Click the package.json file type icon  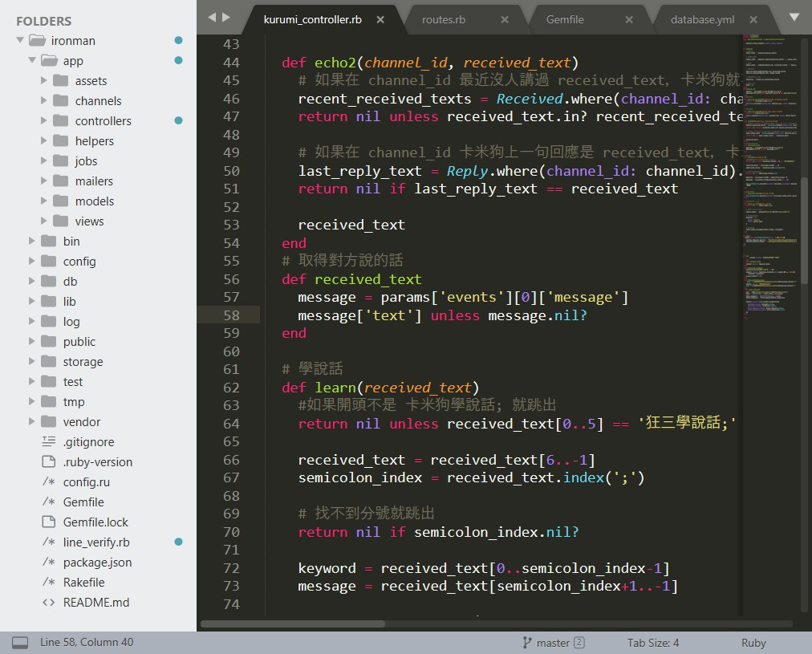[49, 562]
